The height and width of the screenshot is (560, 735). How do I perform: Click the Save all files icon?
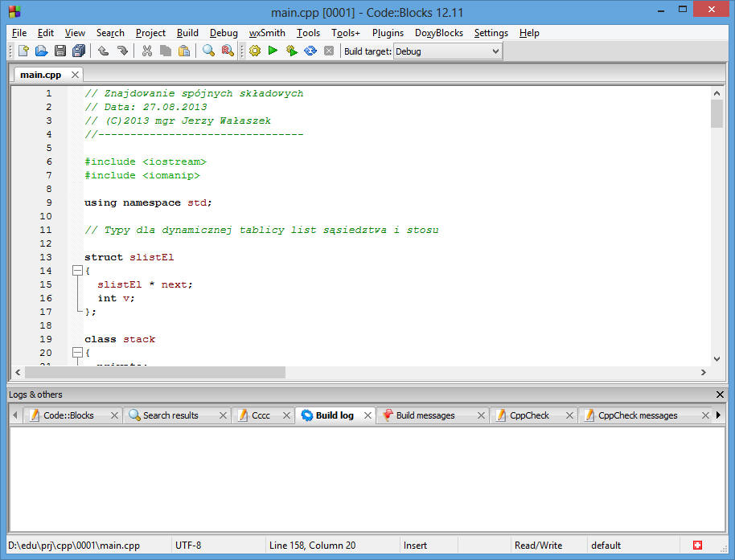(x=78, y=51)
